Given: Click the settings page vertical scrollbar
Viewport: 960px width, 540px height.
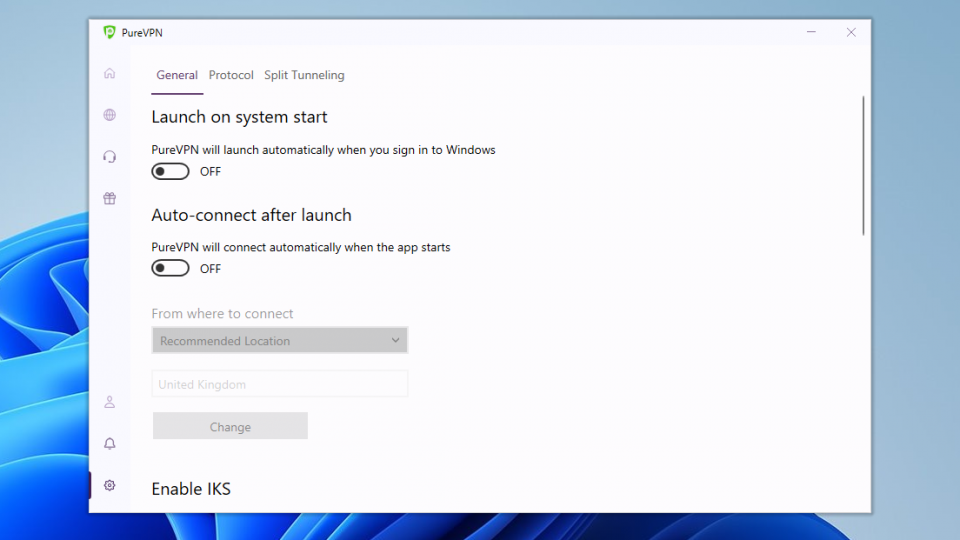Looking at the screenshot, I should [863, 165].
